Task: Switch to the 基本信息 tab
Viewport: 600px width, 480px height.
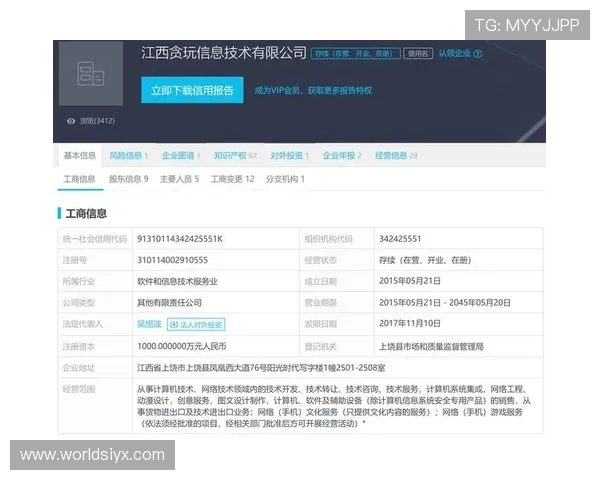Action: point(80,155)
